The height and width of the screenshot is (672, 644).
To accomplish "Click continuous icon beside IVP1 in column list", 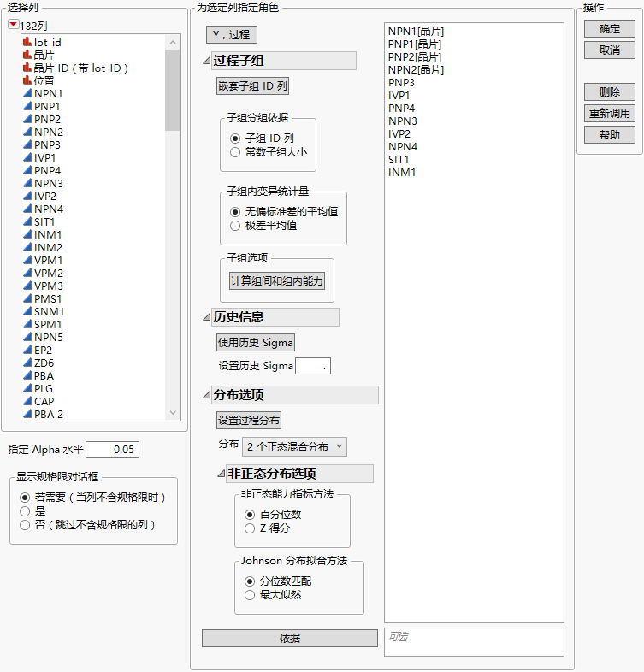I will point(27,157).
